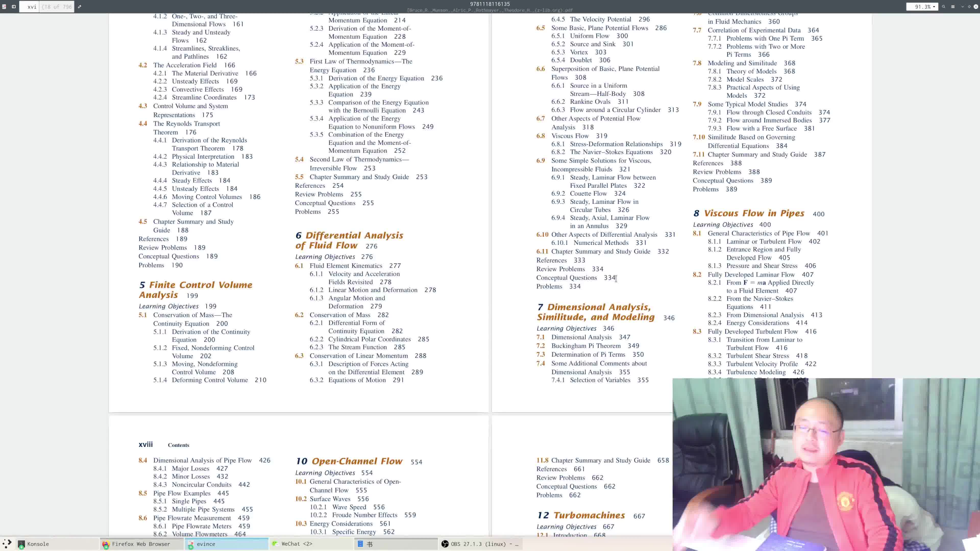Activate the annotate pencil tool

coord(80,6)
